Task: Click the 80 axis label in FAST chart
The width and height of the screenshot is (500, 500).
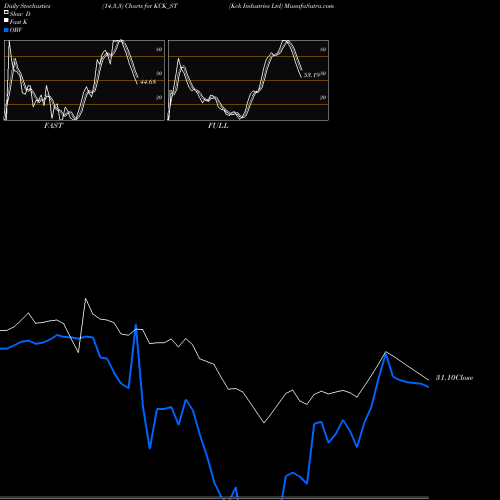Action: pos(159,49)
